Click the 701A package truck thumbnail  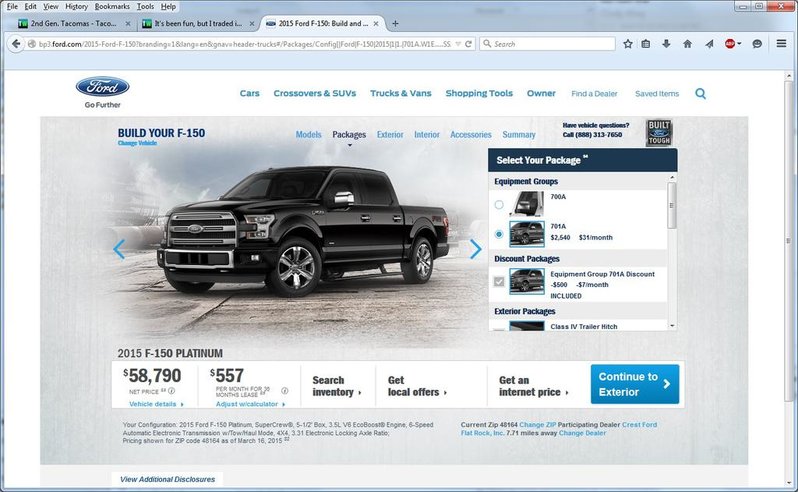(527, 234)
